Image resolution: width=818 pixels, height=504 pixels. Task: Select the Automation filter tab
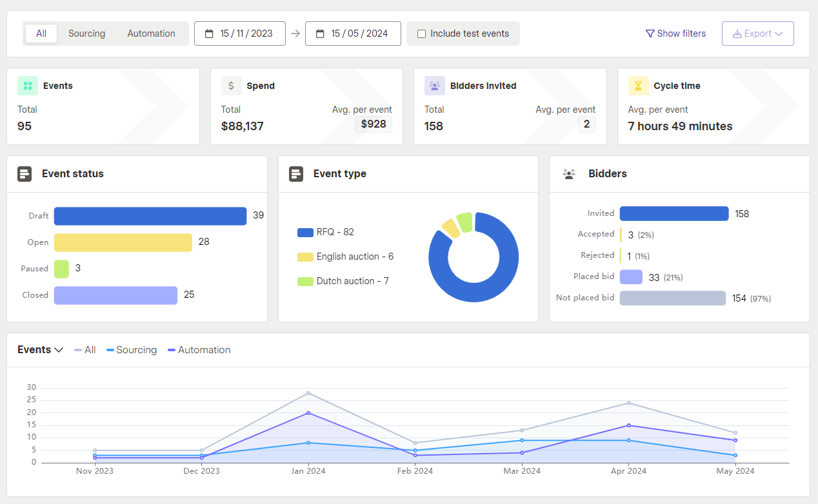(151, 33)
